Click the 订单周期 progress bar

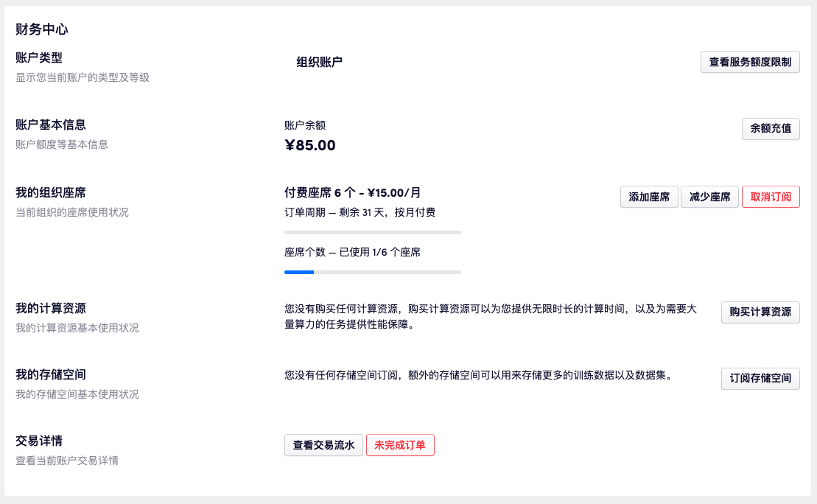[x=372, y=232]
